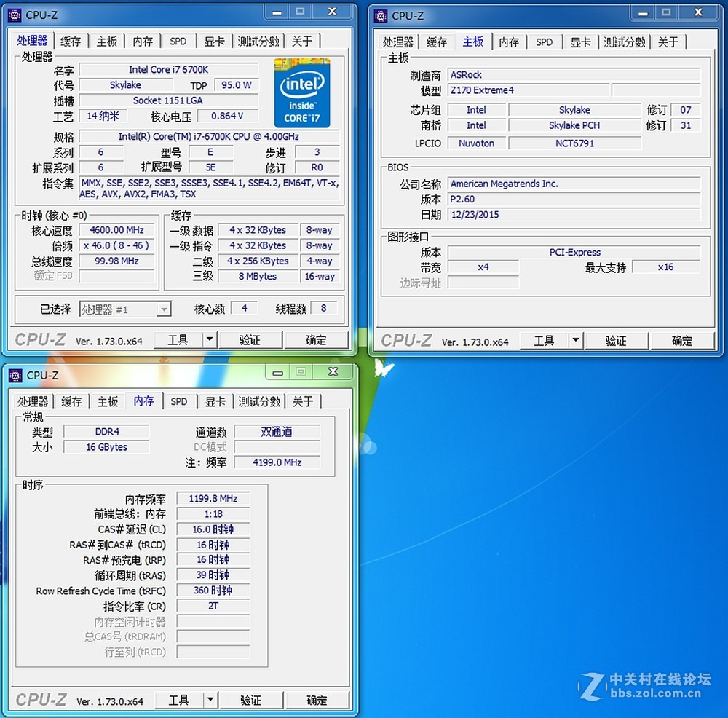Open 关于 tab in the motherboard window
Viewport: 728px width, 718px height.
tap(668, 42)
